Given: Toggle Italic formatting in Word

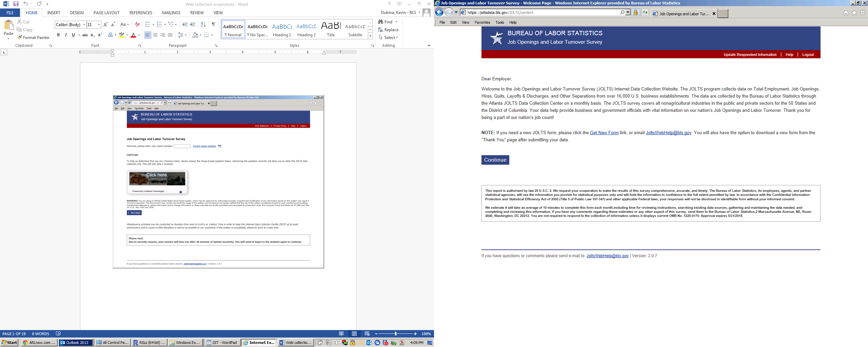Looking at the screenshot, I should (66, 35).
